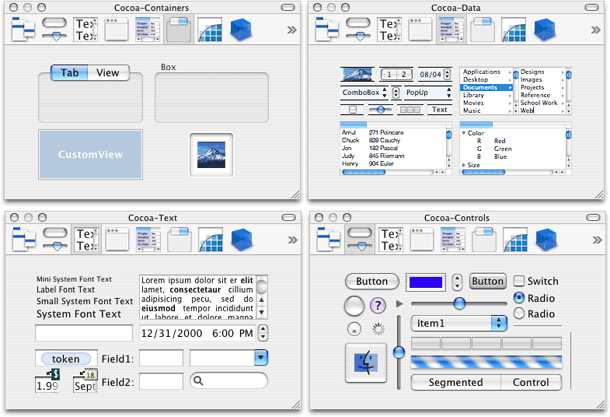
Task: Click the CustomView placeholder
Action: [90, 154]
